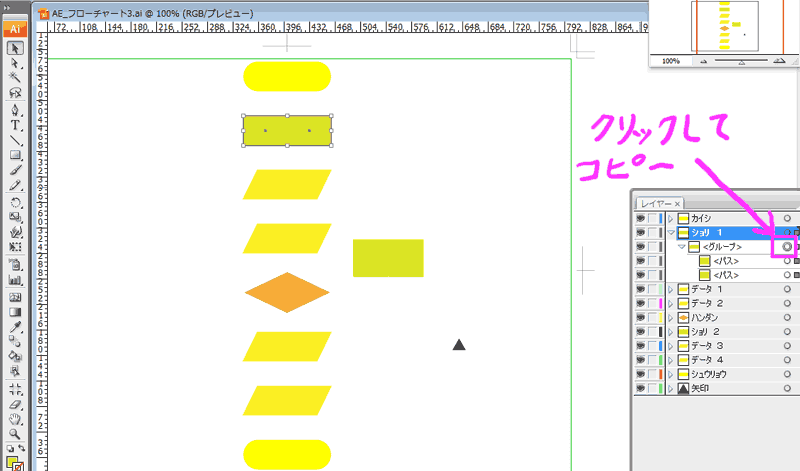Select the Direct Selection tool
Viewport: 800px width, 471px height.
click(x=15, y=63)
